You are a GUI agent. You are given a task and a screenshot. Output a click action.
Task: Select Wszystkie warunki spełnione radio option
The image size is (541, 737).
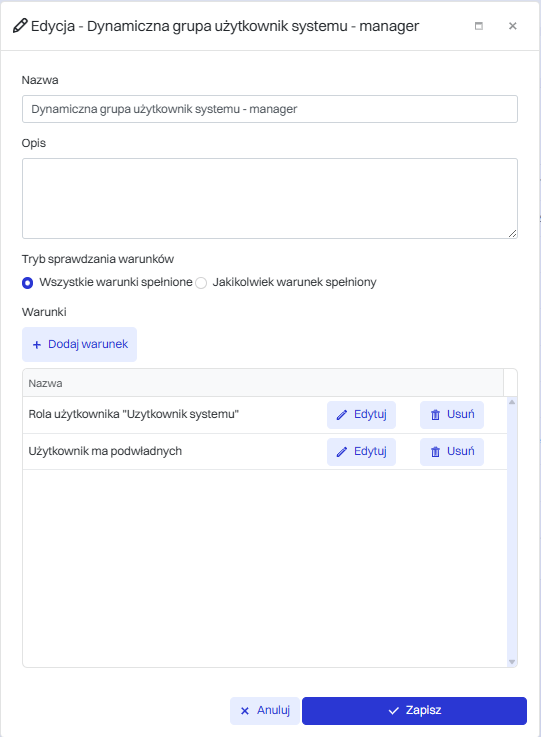[x=27, y=283]
